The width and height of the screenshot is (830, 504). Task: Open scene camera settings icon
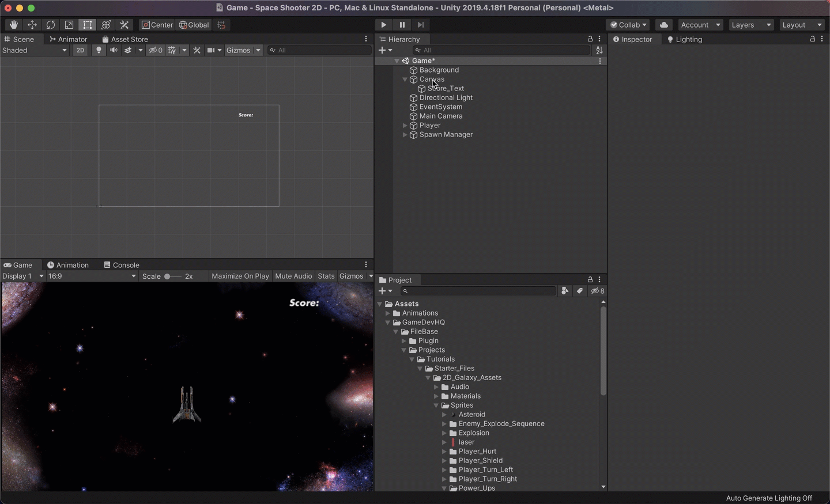tap(211, 50)
